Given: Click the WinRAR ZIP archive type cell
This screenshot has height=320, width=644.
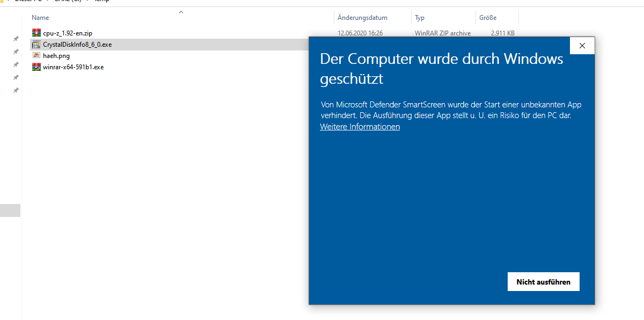Looking at the screenshot, I should [443, 33].
